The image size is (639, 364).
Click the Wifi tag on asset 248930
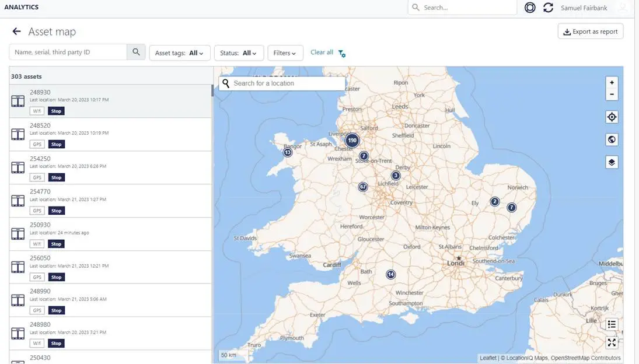point(37,111)
